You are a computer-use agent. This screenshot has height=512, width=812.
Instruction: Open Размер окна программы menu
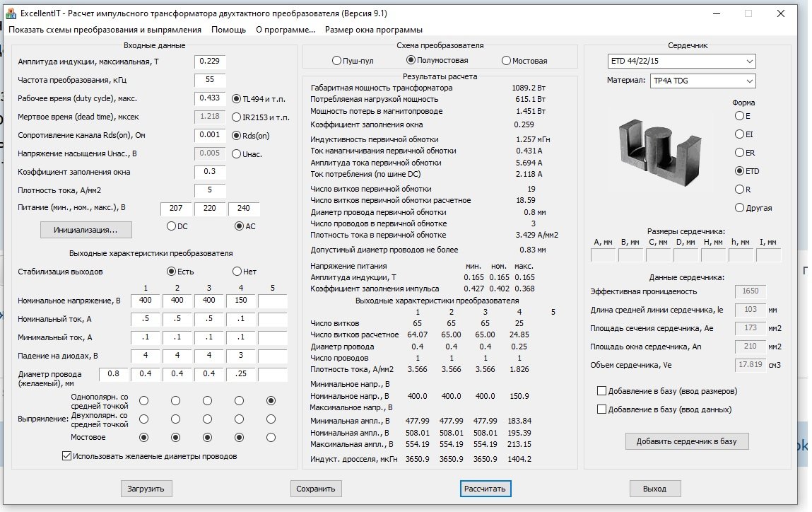pyautogui.click(x=373, y=30)
